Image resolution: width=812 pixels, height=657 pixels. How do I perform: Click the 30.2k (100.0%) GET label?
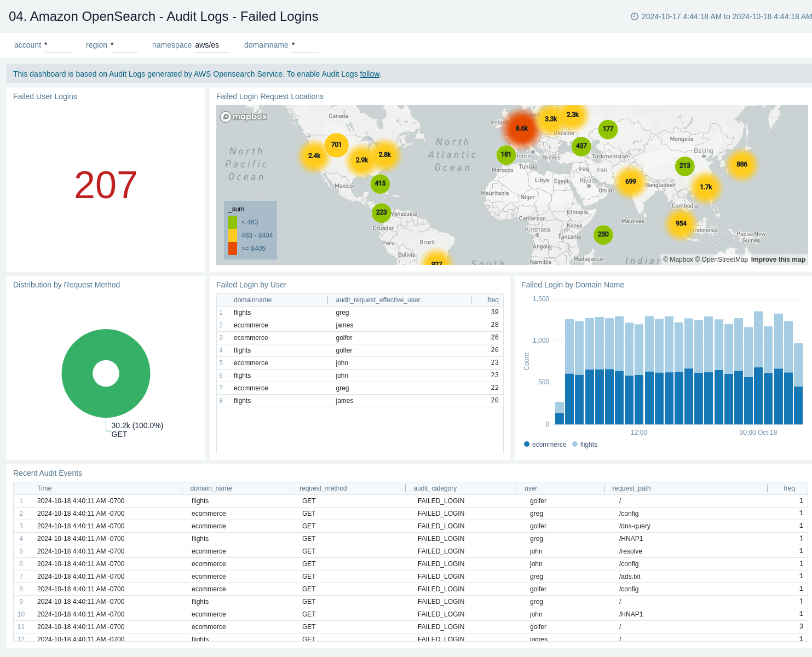tap(137, 430)
